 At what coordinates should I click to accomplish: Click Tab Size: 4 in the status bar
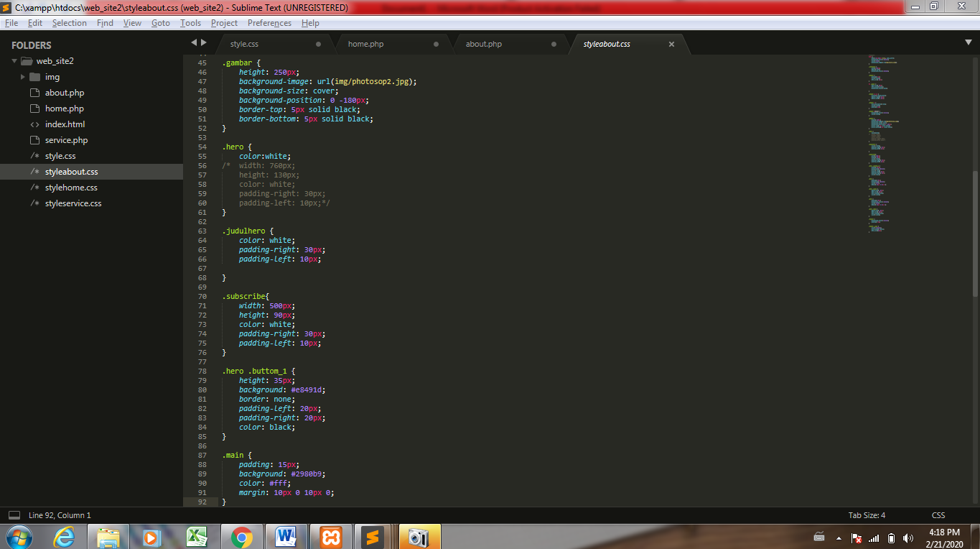(x=866, y=515)
